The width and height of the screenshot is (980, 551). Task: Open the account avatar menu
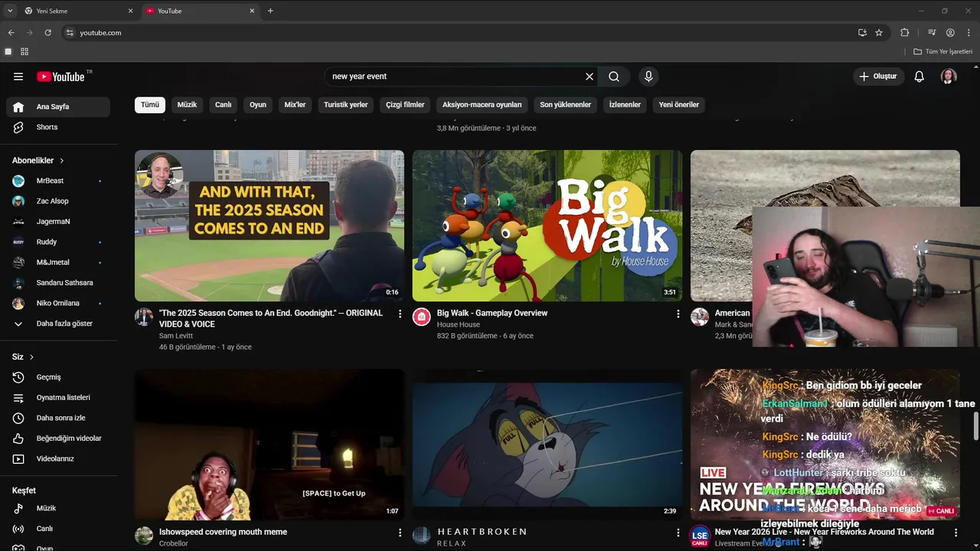pyautogui.click(x=949, y=77)
